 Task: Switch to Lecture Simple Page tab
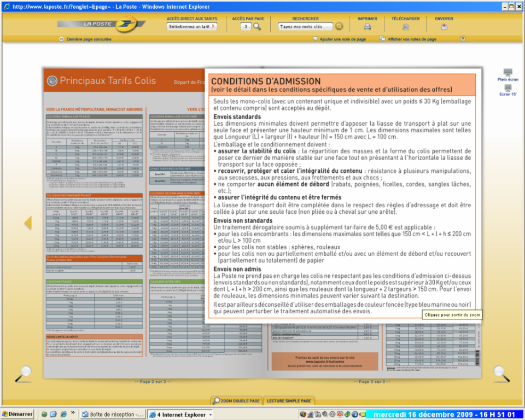click(289, 401)
